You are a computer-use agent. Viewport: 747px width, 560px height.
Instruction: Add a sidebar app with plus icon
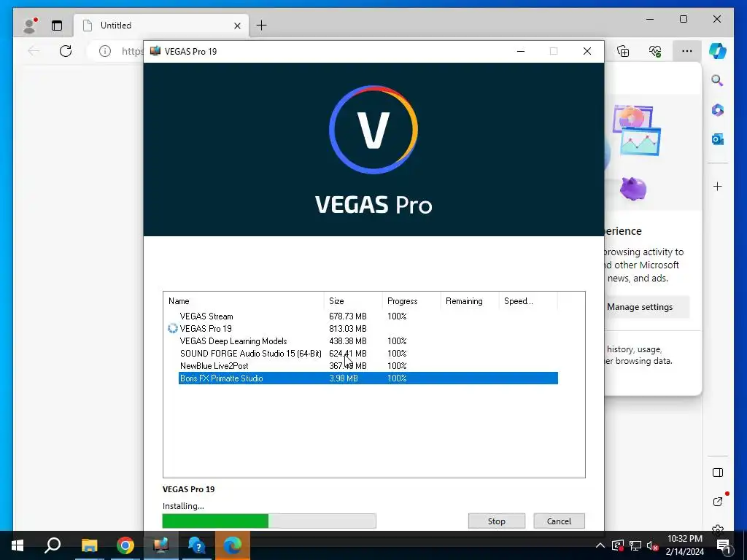point(718,186)
